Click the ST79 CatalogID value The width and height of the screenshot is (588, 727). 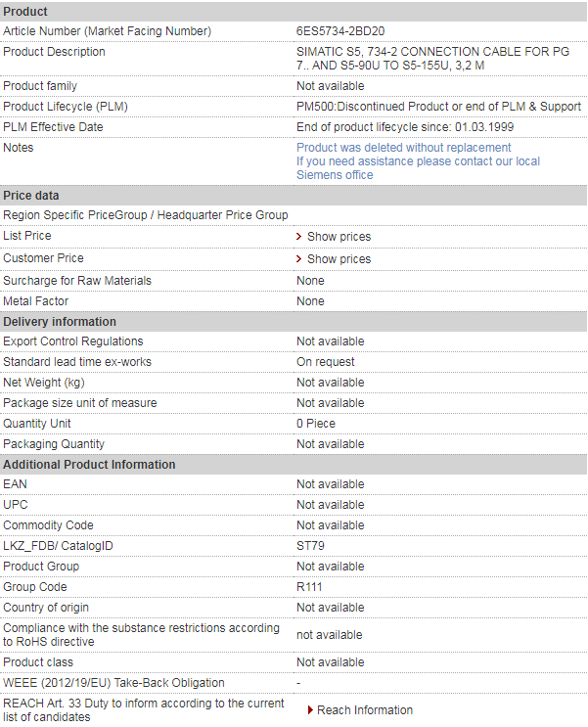pyautogui.click(x=310, y=546)
